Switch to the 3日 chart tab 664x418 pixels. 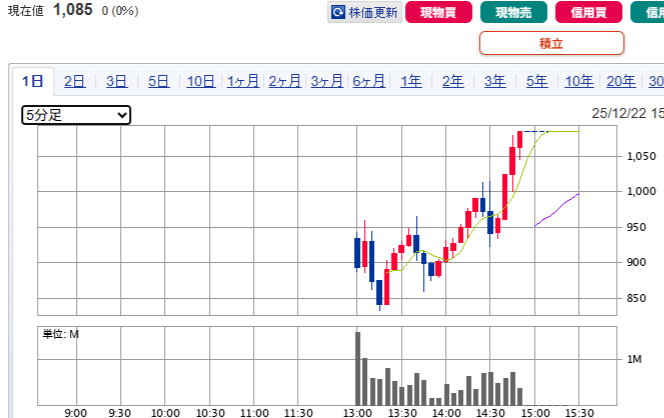[117, 82]
